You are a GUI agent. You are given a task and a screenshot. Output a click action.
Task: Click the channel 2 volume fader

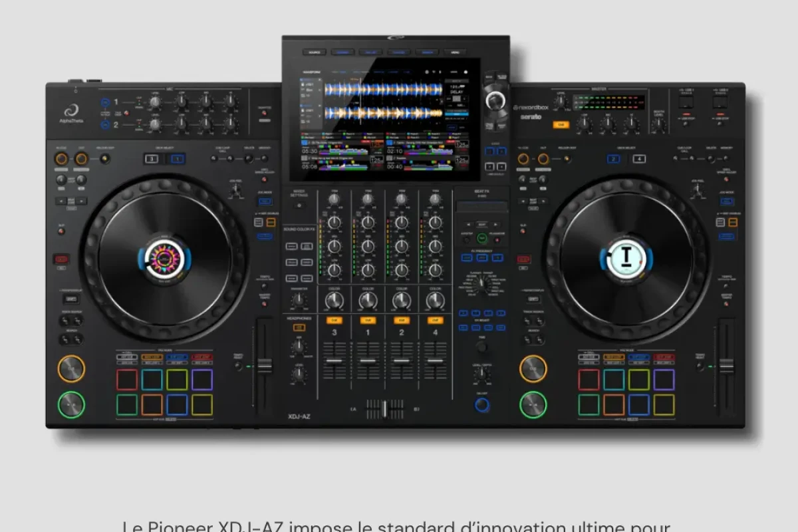click(x=402, y=361)
